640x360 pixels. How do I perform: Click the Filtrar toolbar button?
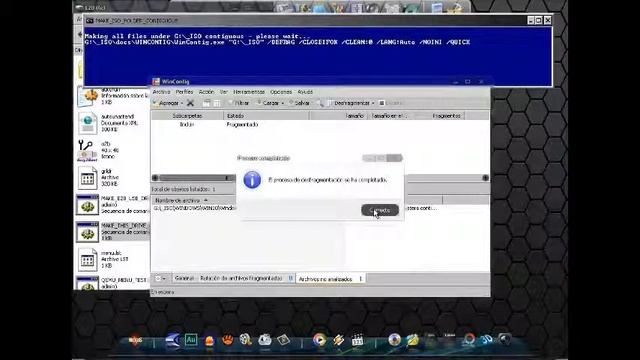[x=239, y=103]
